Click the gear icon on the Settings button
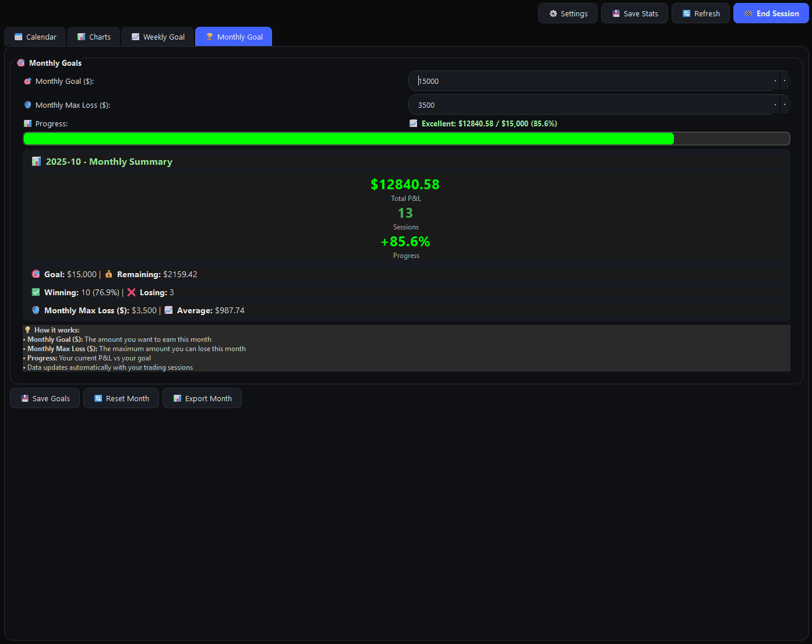The height and width of the screenshot is (644, 812). (x=553, y=13)
